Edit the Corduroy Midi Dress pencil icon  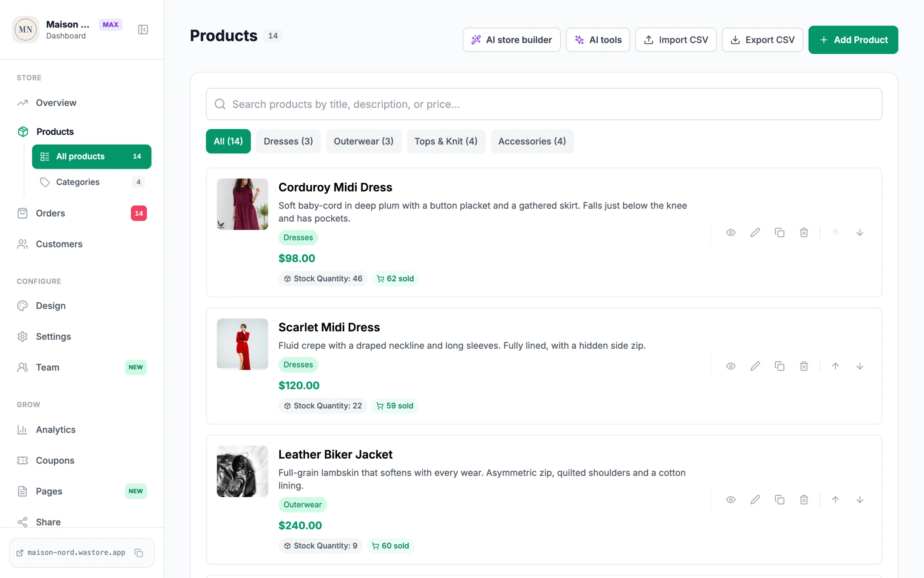click(755, 233)
